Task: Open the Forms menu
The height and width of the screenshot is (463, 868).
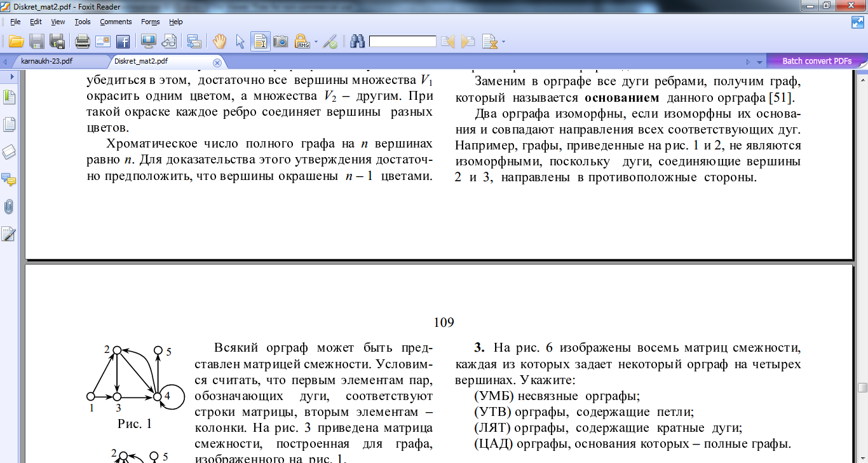Action: (x=150, y=22)
